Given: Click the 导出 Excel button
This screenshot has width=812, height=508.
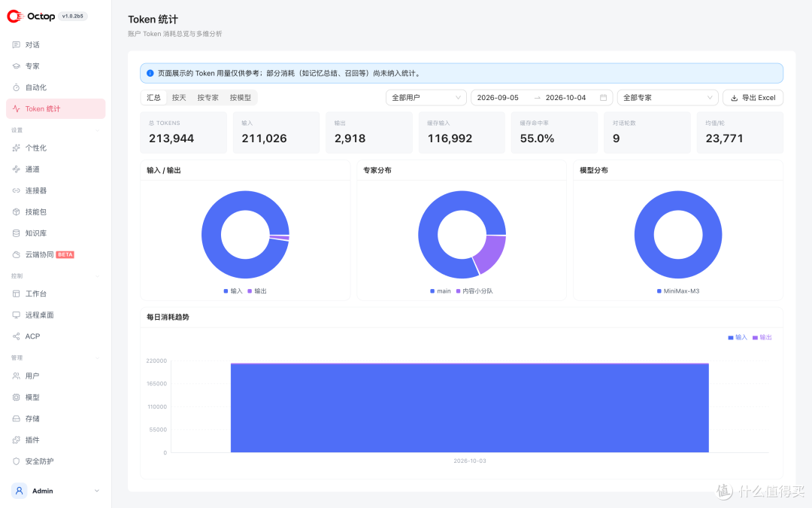Looking at the screenshot, I should [x=753, y=97].
